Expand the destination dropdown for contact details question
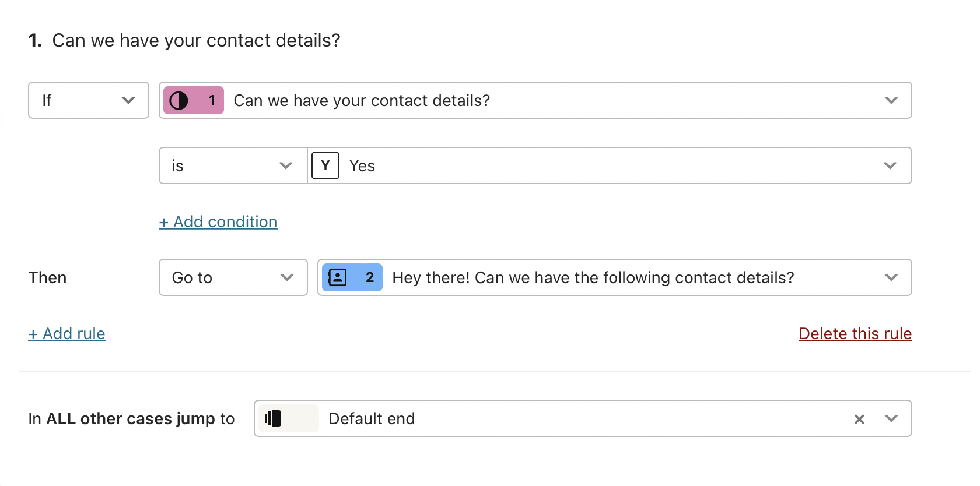The image size is (980, 486). (891, 277)
